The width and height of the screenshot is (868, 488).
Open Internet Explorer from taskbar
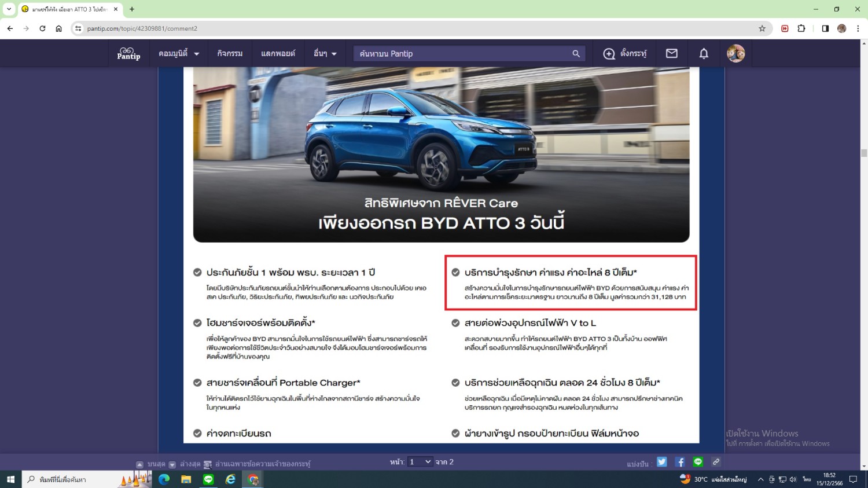[x=230, y=479]
